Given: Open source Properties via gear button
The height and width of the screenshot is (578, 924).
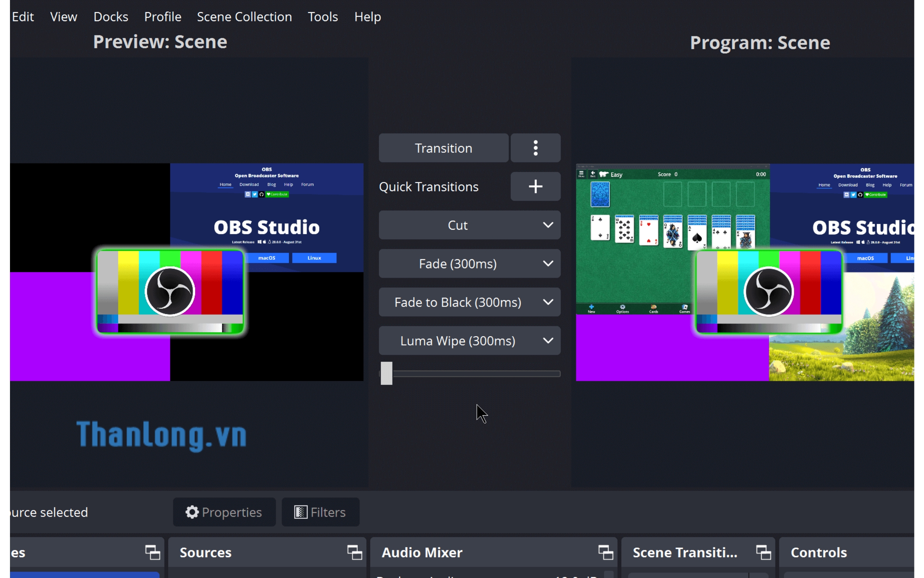Looking at the screenshot, I should tap(224, 512).
